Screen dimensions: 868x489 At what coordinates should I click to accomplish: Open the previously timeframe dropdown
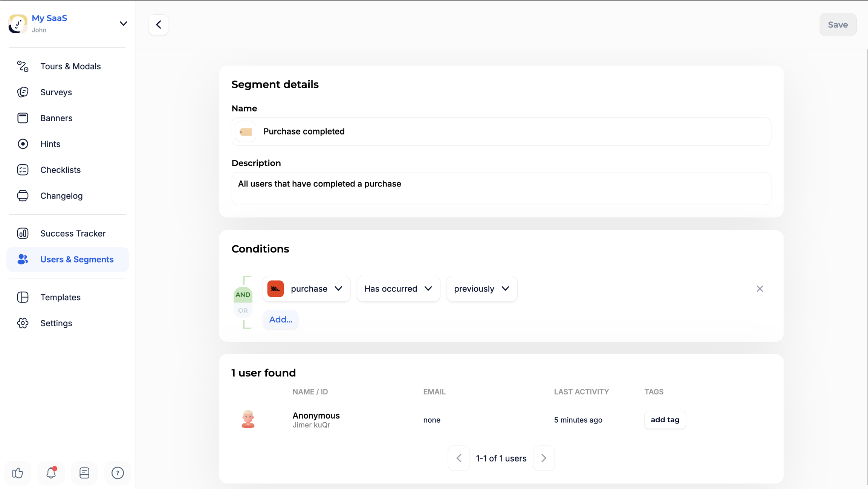coord(481,289)
